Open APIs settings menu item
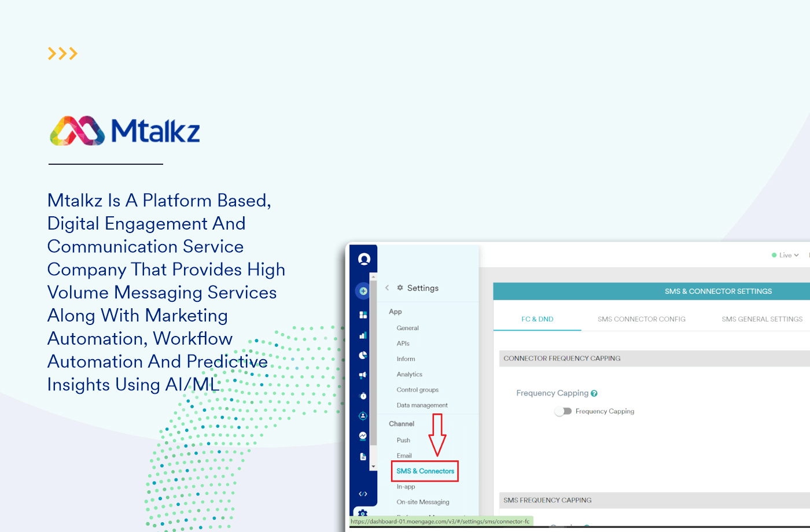810x532 pixels. [x=403, y=343]
